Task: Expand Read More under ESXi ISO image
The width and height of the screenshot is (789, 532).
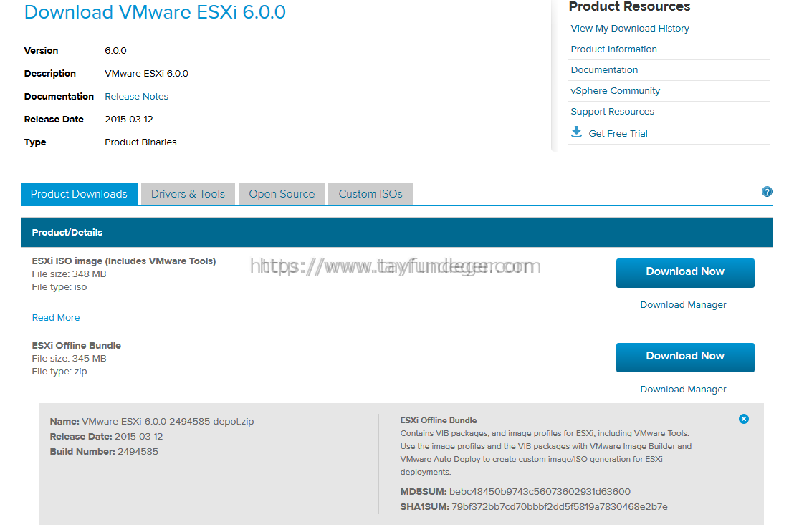Action: pyautogui.click(x=56, y=318)
